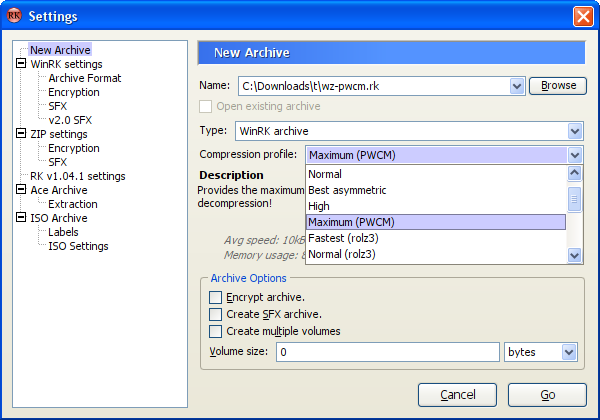The width and height of the screenshot is (600, 420).
Task: Open v2.0 SFX settings
Action: tap(70, 120)
